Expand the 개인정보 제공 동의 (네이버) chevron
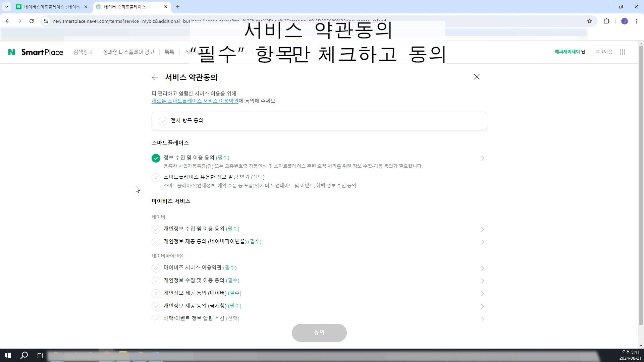The width and height of the screenshot is (644, 362). tap(482, 294)
